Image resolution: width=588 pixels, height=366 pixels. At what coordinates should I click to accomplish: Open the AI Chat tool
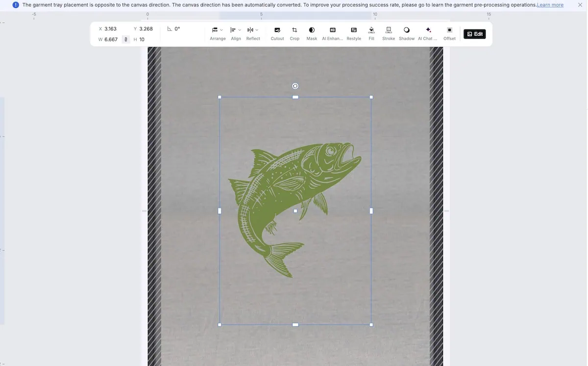pos(428,33)
